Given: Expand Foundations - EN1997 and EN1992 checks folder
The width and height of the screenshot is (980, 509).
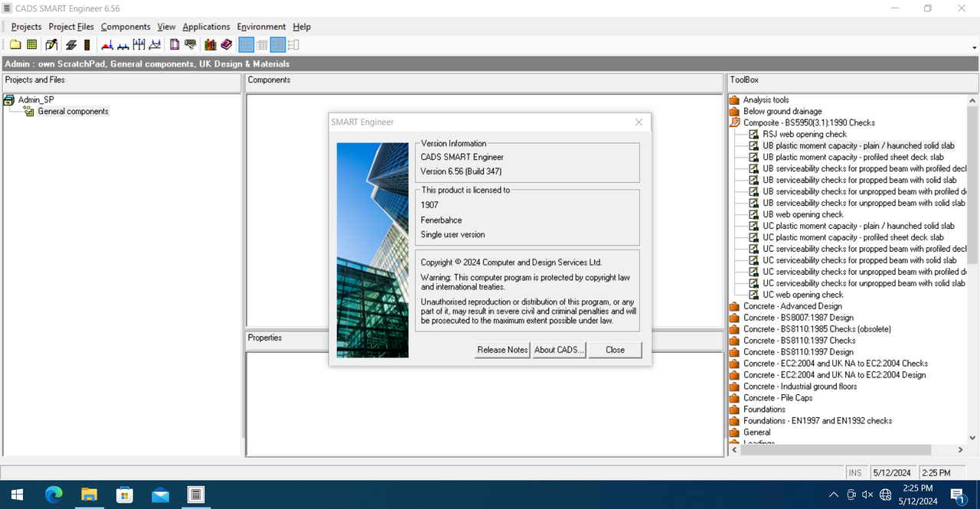Looking at the screenshot, I should [817, 421].
